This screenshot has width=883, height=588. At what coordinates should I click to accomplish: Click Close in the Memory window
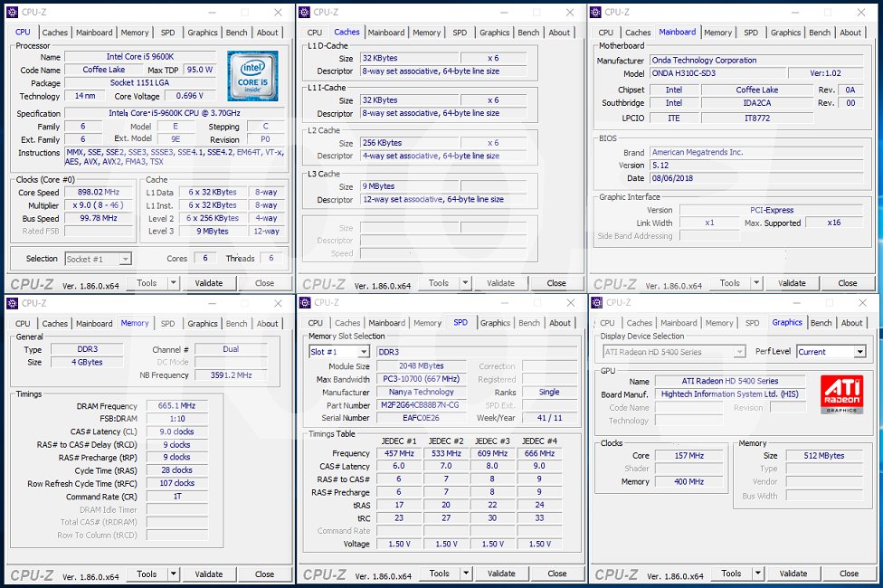coord(265,574)
